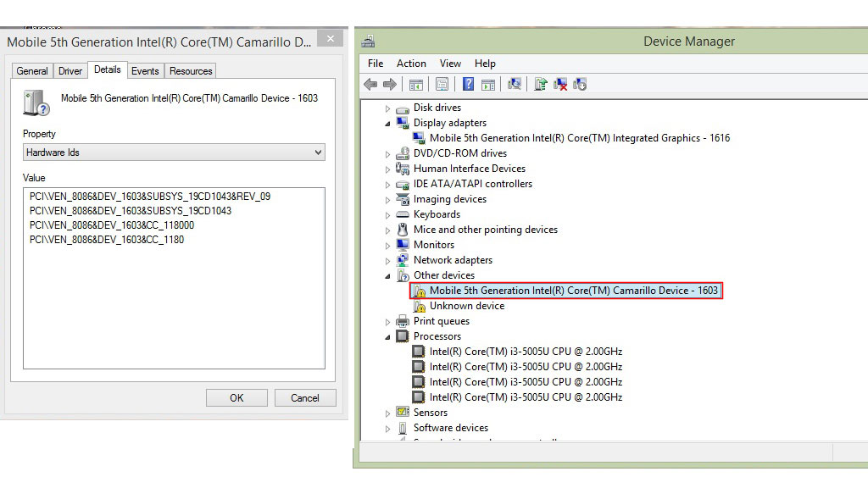
Task: Click the Display adapters category icon
Action: click(x=403, y=123)
